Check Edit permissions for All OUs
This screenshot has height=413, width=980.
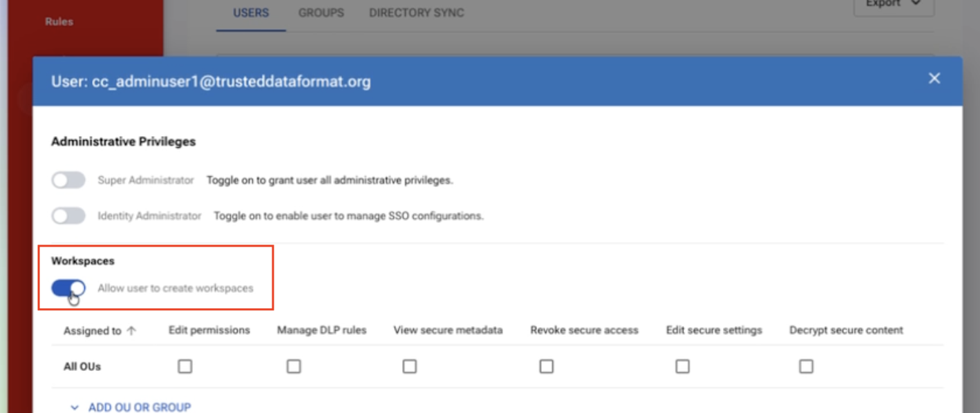click(185, 366)
